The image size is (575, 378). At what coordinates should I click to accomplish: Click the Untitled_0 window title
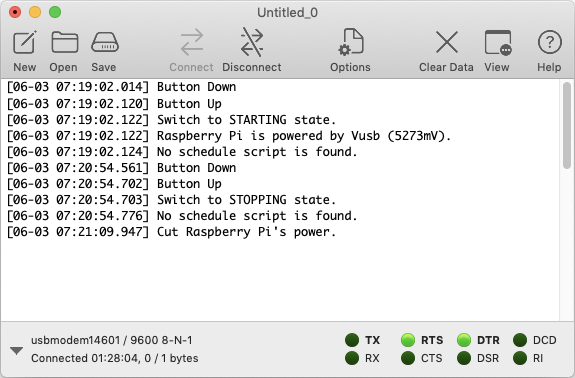click(x=288, y=13)
